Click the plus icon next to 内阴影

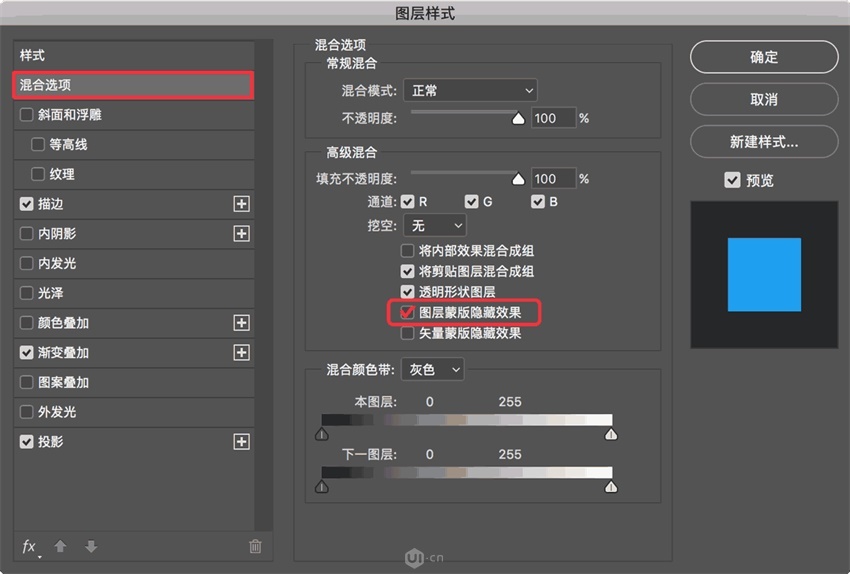click(x=241, y=234)
